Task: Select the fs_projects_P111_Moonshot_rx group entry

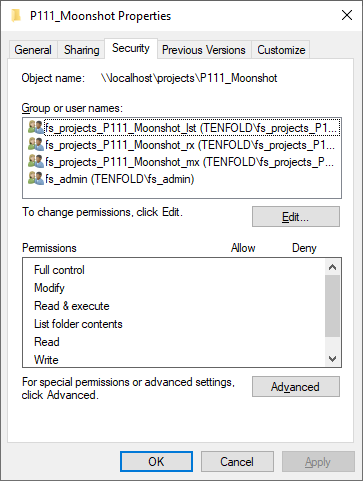Action: [x=182, y=145]
